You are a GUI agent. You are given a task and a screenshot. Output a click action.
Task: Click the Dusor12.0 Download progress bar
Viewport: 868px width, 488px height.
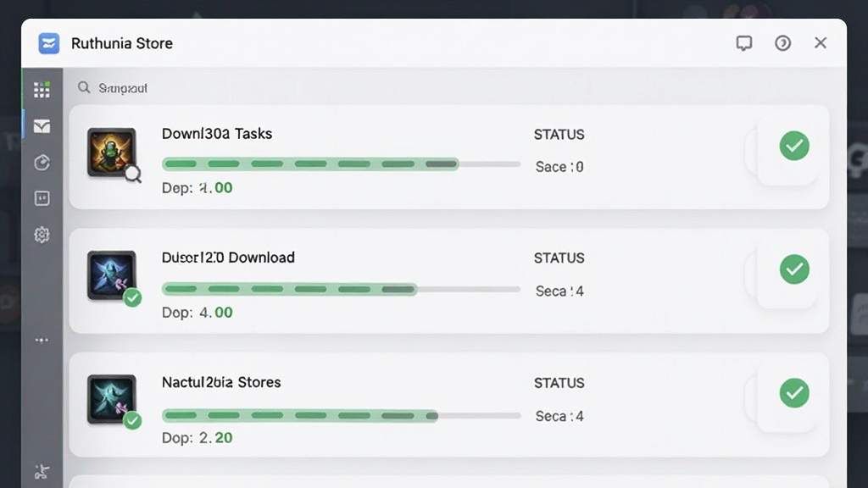point(341,289)
